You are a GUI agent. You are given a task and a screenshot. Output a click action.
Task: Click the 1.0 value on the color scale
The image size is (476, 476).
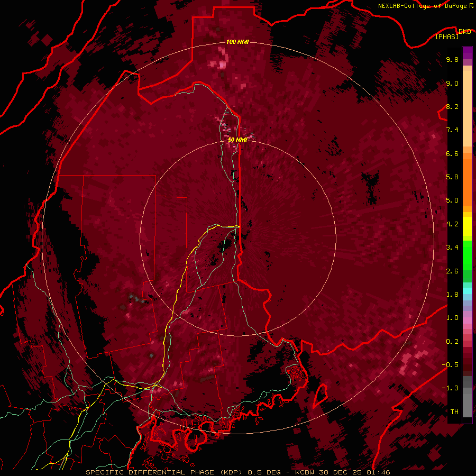tap(452, 318)
